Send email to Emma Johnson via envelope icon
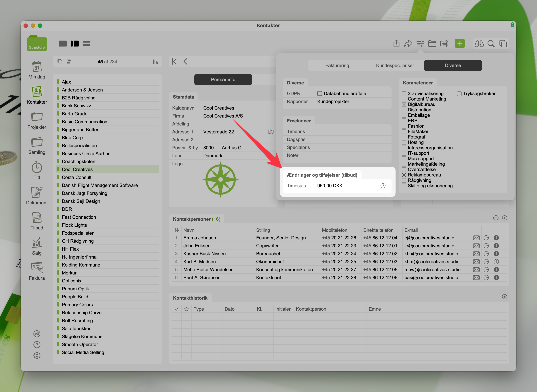Image resolution: width=537 pixels, height=392 pixels. click(x=476, y=238)
